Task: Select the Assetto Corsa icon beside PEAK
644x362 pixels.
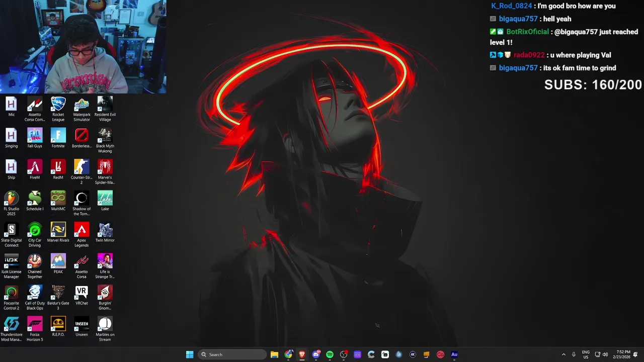Action: (82, 266)
